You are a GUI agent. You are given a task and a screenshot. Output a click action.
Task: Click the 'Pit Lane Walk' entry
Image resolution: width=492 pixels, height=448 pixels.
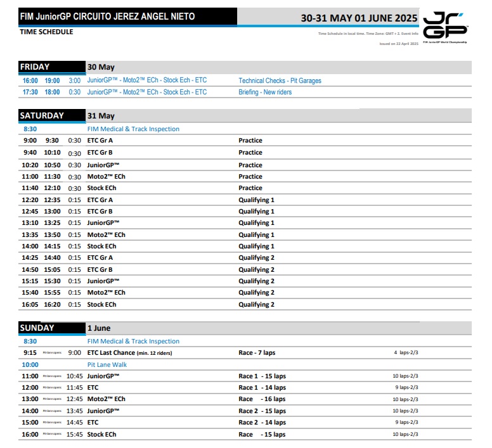107,364
